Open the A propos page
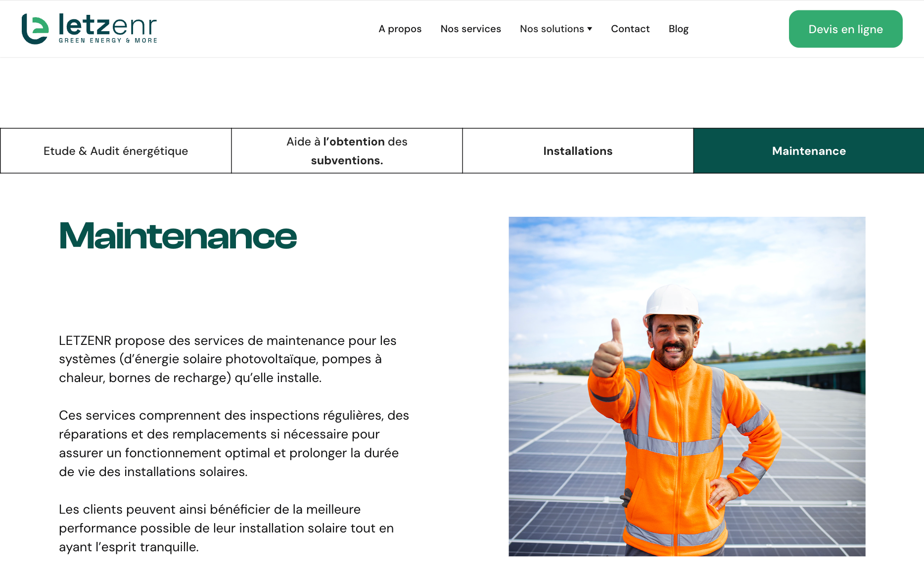The width and height of the screenshot is (924, 578). [x=400, y=29]
